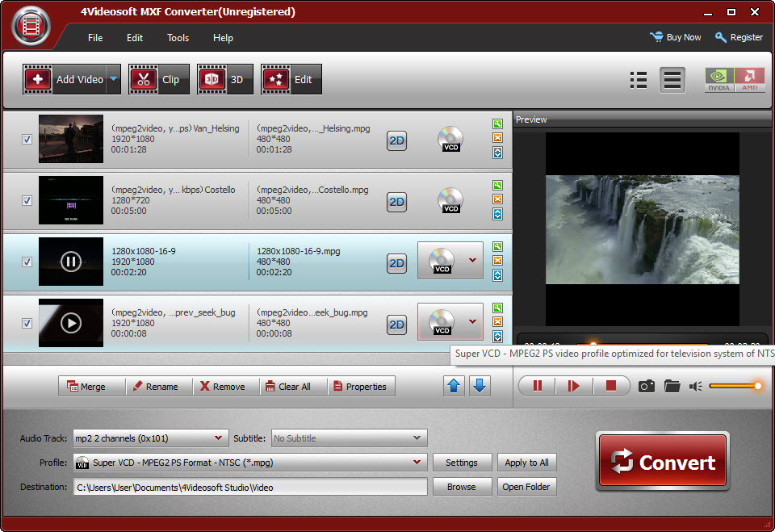Switch to compact list view icon
Screen dimensions: 775x532
pos(639,80)
